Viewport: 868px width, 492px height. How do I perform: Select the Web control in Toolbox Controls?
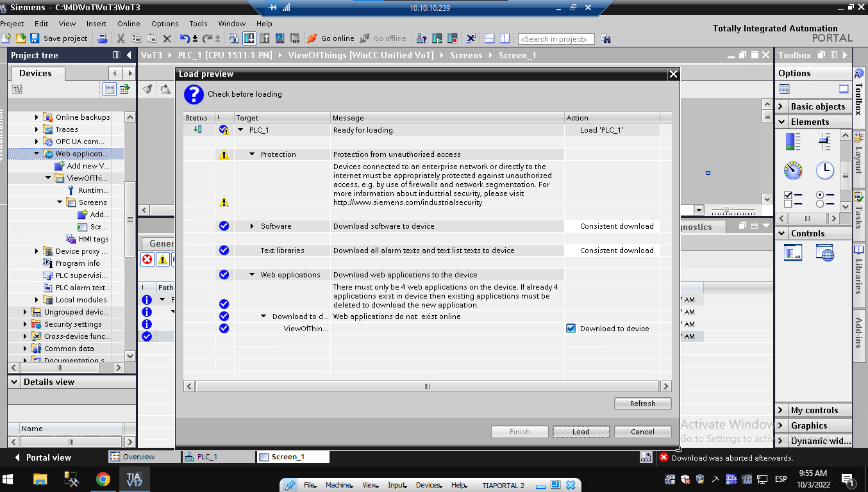(825, 253)
